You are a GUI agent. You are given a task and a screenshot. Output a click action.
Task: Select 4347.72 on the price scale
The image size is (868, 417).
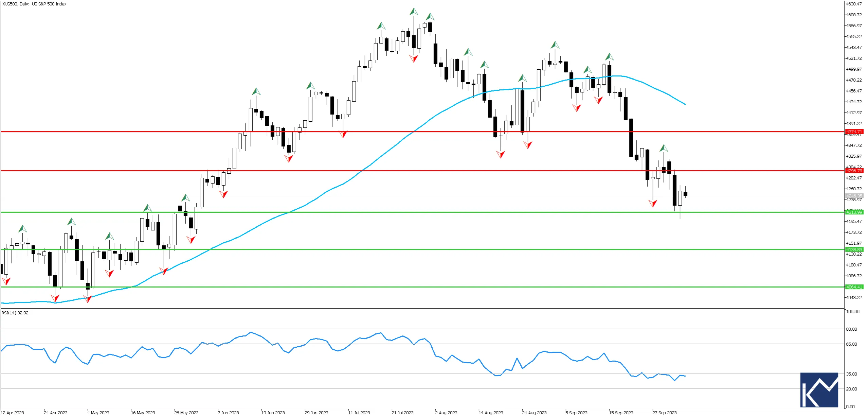pyautogui.click(x=854, y=145)
